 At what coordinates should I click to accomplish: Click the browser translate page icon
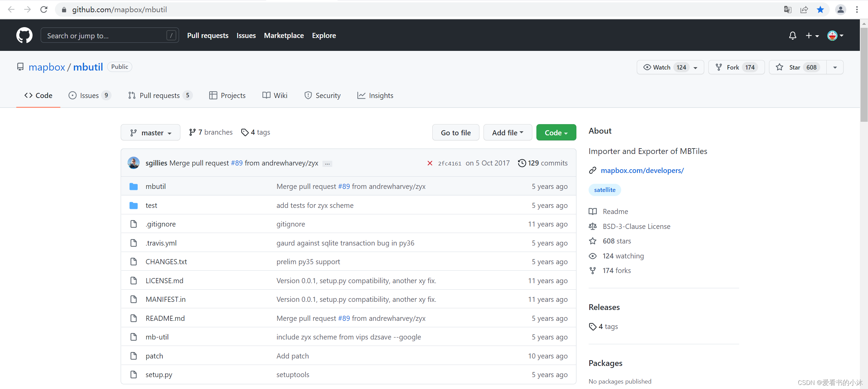pyautogui.click(x=788, y=9)
